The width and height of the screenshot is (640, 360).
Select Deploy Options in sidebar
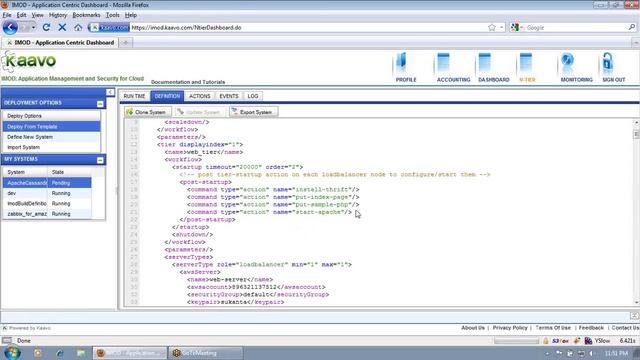point(51,116)
